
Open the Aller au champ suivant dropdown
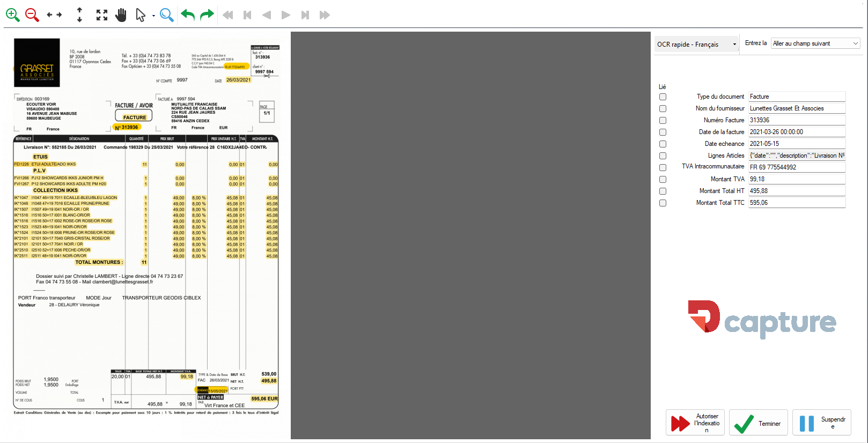click(x=815, y=43)
